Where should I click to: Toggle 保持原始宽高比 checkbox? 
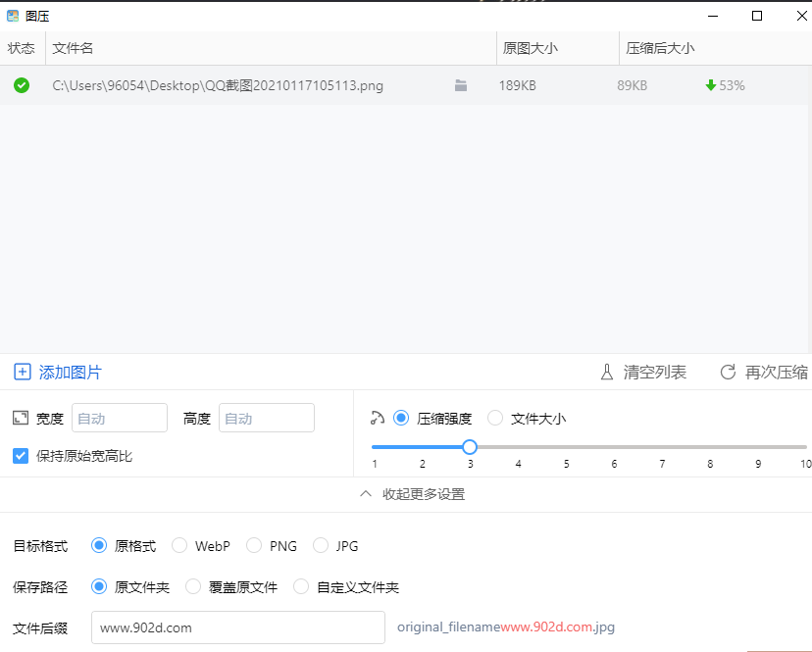tap(21, 456)
